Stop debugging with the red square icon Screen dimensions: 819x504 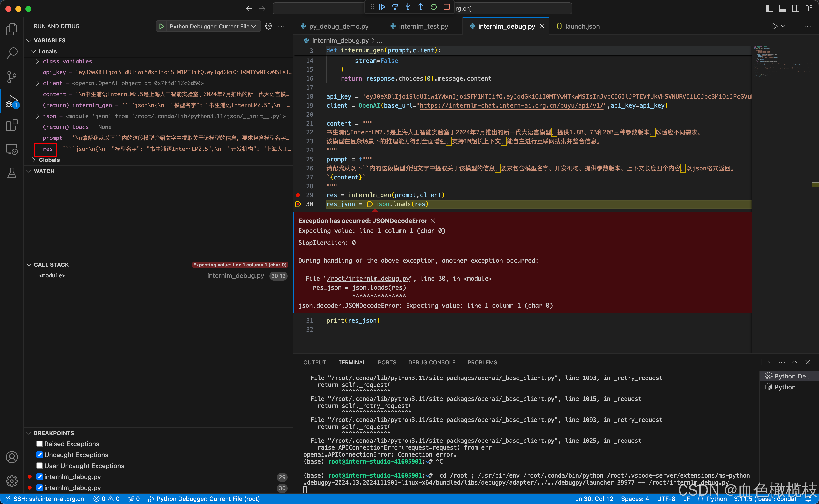(447, 7)
